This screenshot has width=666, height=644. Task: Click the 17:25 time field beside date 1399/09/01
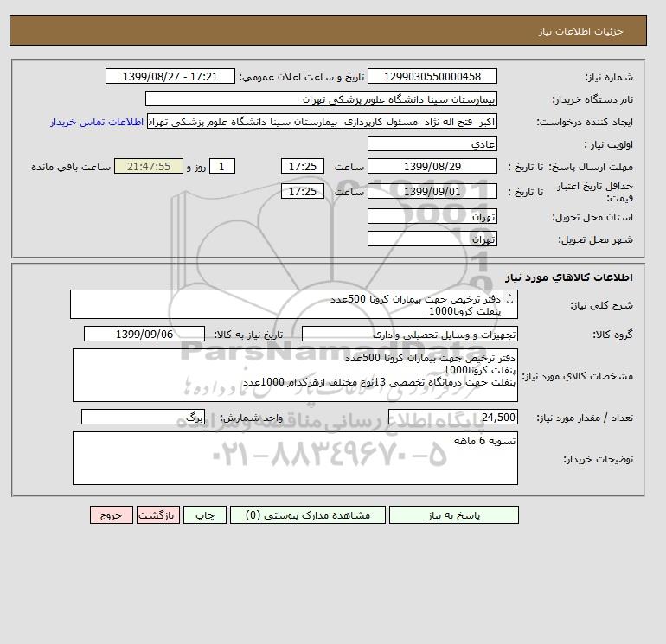pos(303,191)
